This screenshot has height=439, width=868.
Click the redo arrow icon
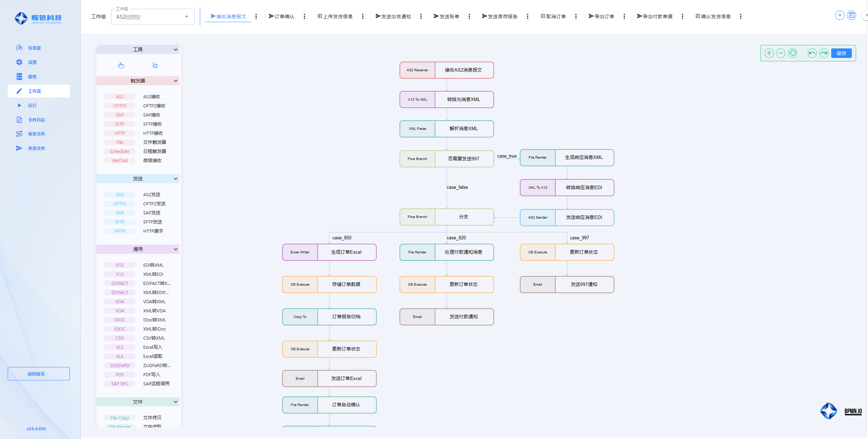(x=824, y=53)
